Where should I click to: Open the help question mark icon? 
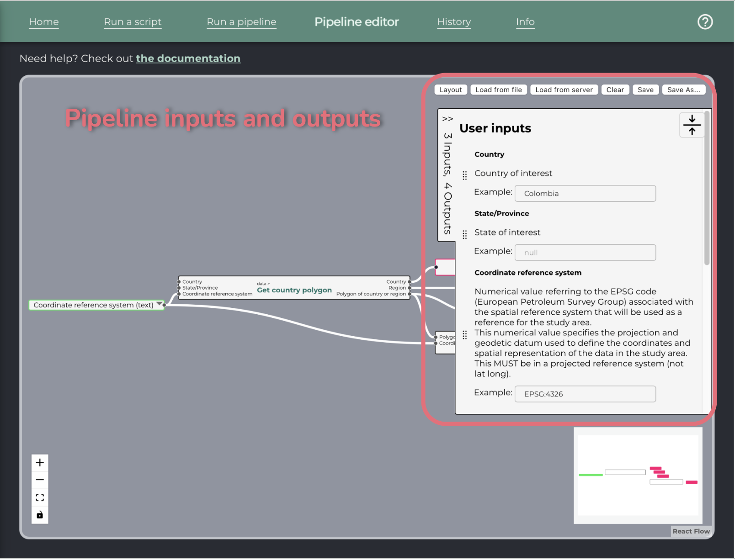click(705, 21)
